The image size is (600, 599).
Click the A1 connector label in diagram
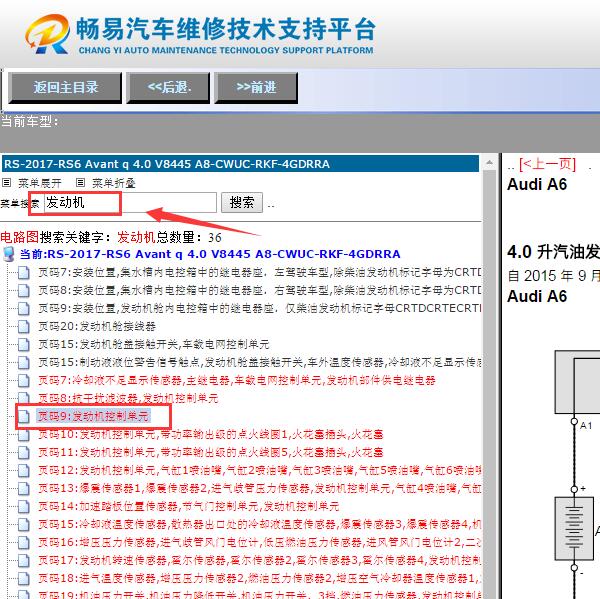tap(586, 425)
